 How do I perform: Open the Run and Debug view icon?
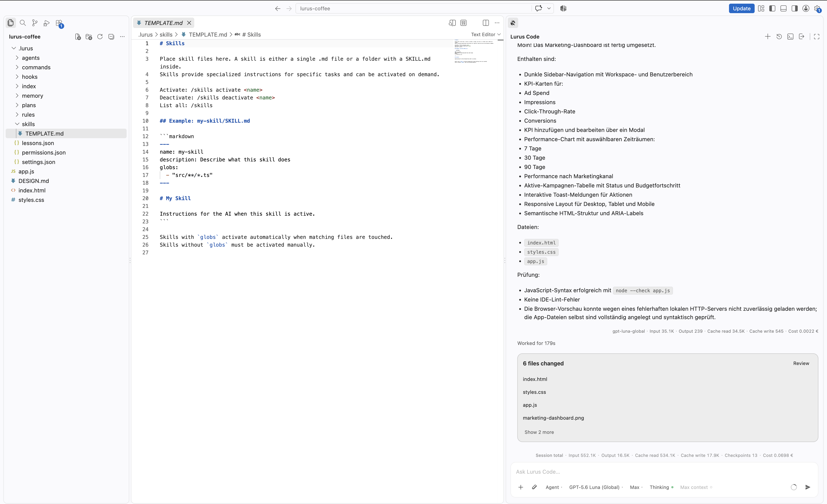click(x=47, y=23)
